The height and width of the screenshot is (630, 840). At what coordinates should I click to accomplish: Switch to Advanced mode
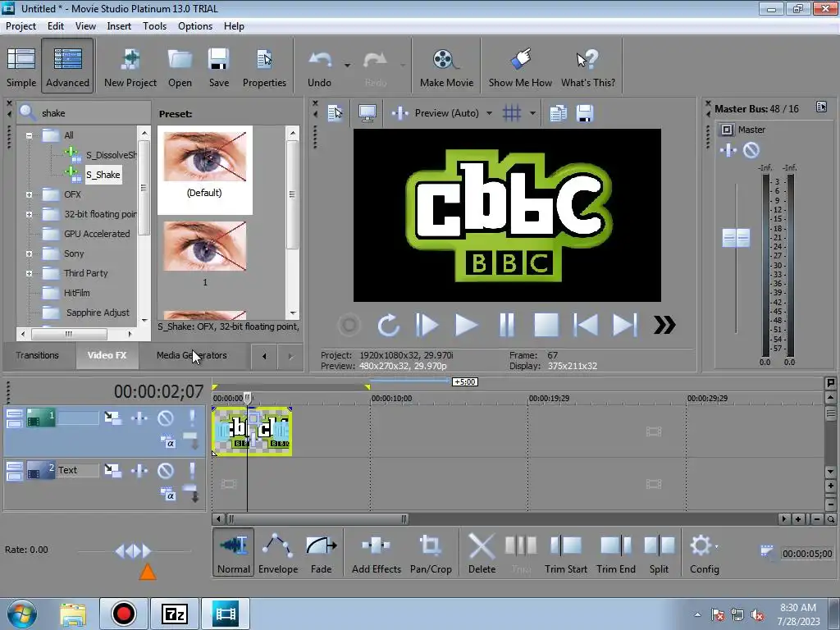[x=67, y=67]
